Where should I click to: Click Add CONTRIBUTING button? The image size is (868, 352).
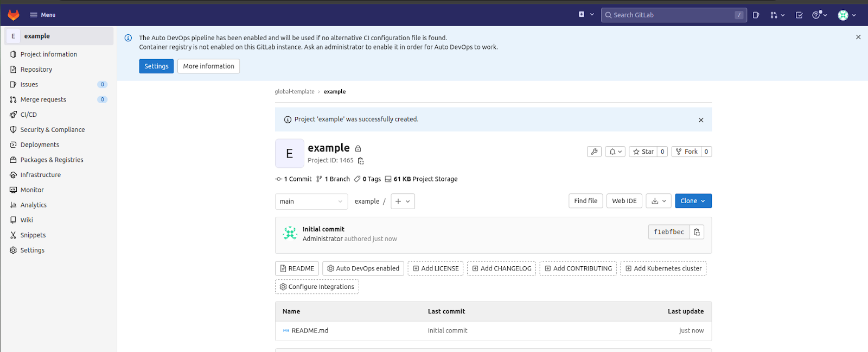pos(578,268)
